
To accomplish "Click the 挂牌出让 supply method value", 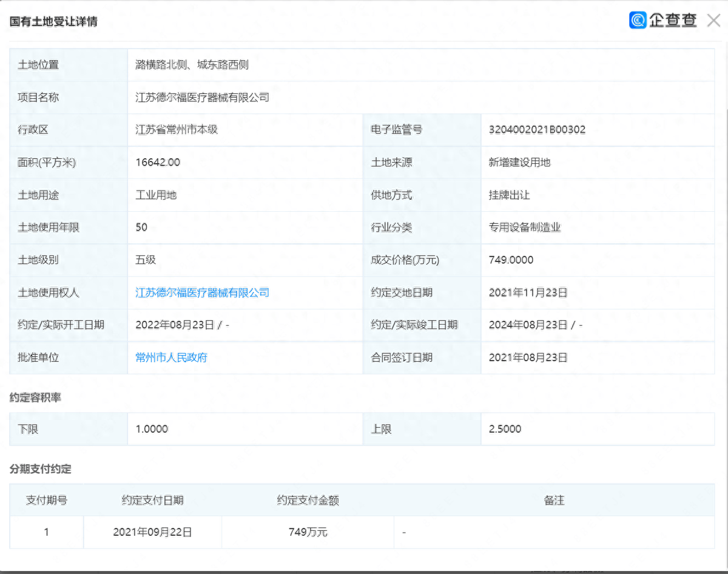I will [x=509, y=195].
